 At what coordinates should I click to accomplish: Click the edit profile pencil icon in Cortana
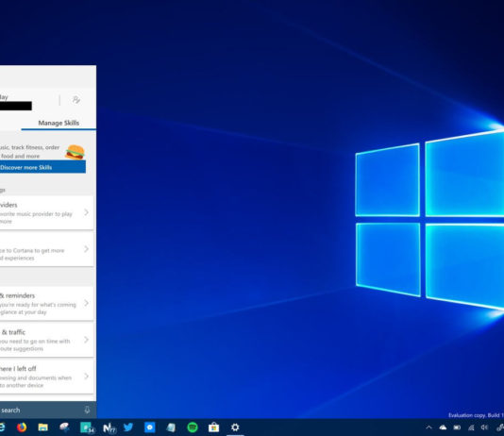point(76,100)
